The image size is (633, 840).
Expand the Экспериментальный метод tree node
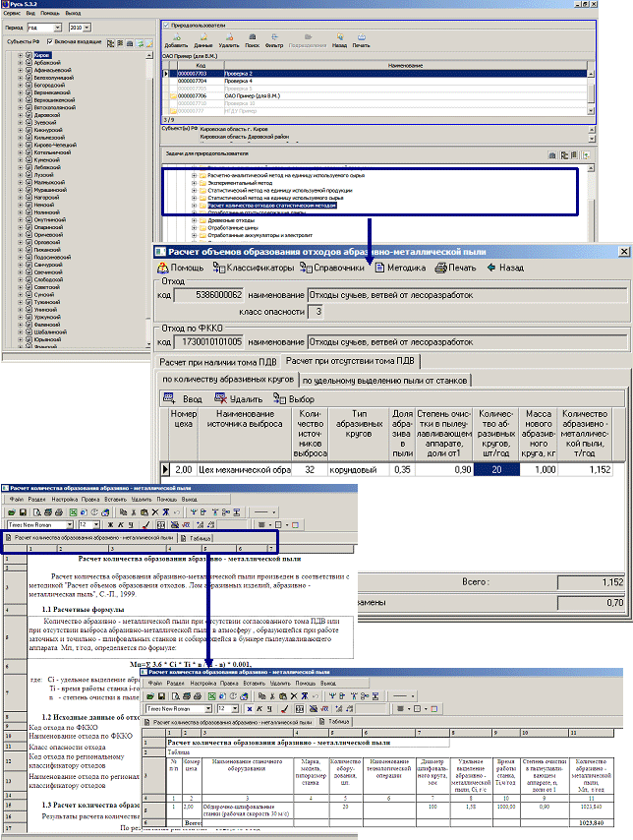pos(194,182)
